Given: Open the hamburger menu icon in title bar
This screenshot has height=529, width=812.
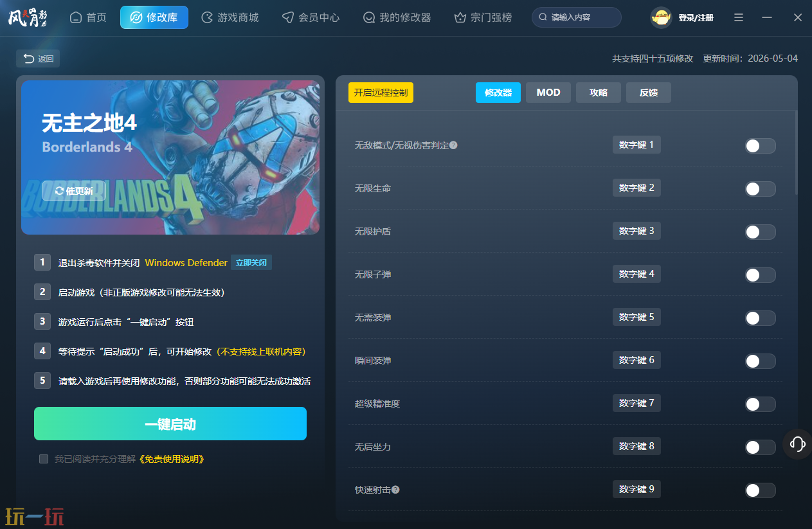Looking at the screenshot, I should tap(739, 17).
